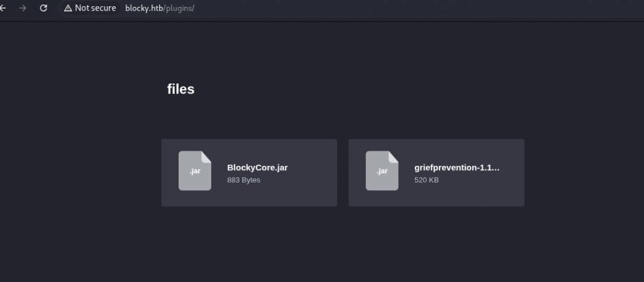Click the Not secure text label

point(96,8)
